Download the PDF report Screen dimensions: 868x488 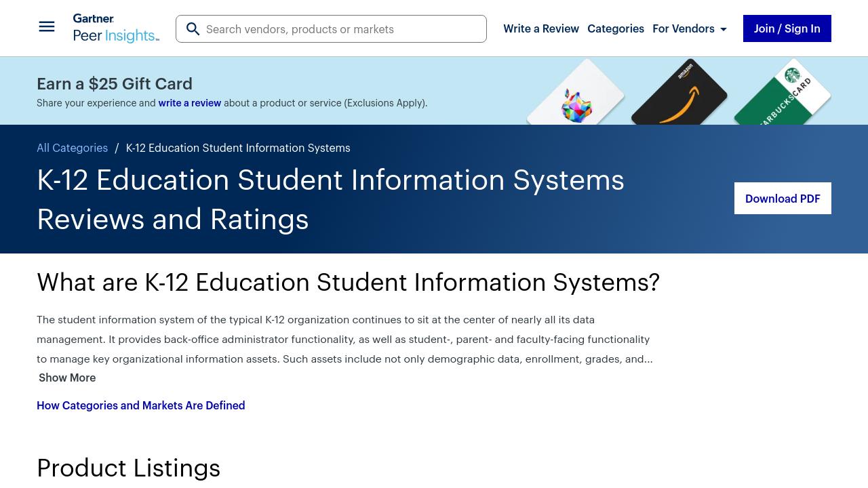tap(783, 199)
